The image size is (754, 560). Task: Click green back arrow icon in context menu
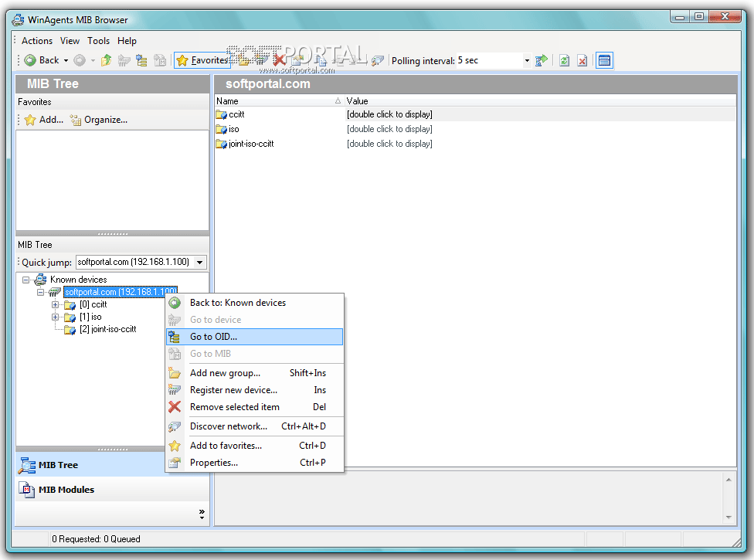point(175,303)
